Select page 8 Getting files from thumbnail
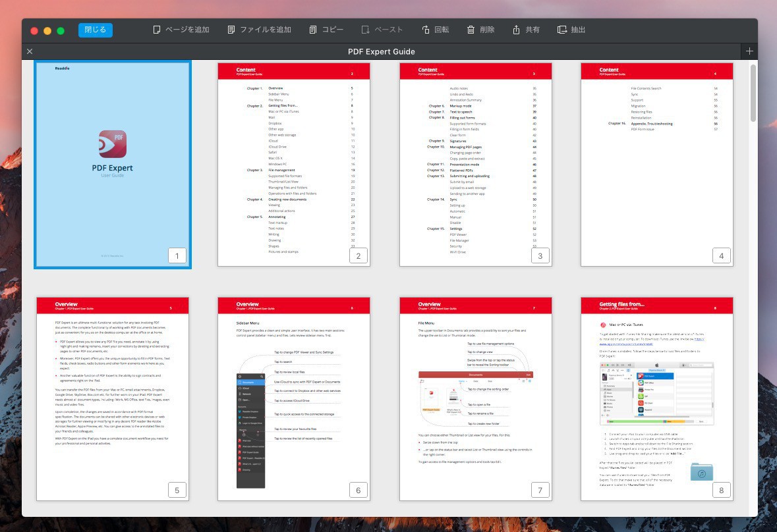The height and width of the screenshot is (532, 777). pos(657,399)
